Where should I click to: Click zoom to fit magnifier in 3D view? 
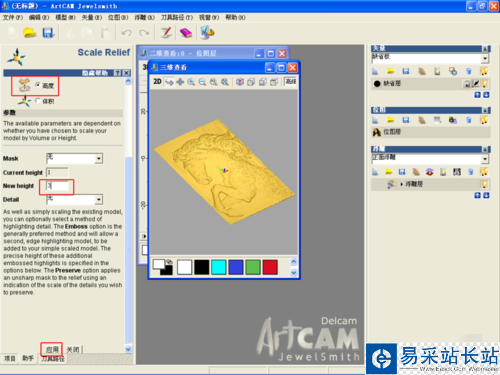tap(225, 82)
